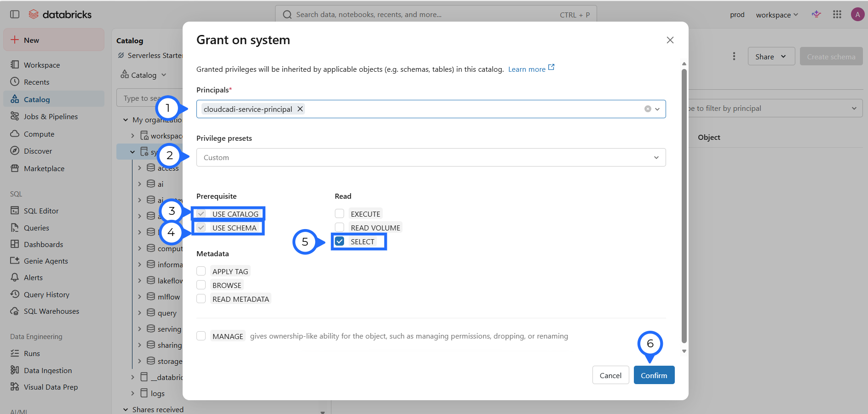Open Query History
Viewport: 868px width, 414px height.
coord(54,294)
